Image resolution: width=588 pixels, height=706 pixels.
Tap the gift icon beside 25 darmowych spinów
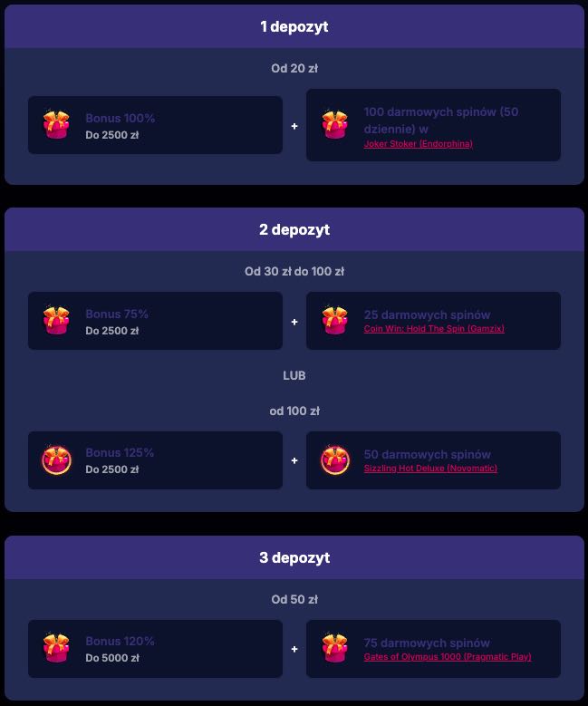tap(334, 321)
